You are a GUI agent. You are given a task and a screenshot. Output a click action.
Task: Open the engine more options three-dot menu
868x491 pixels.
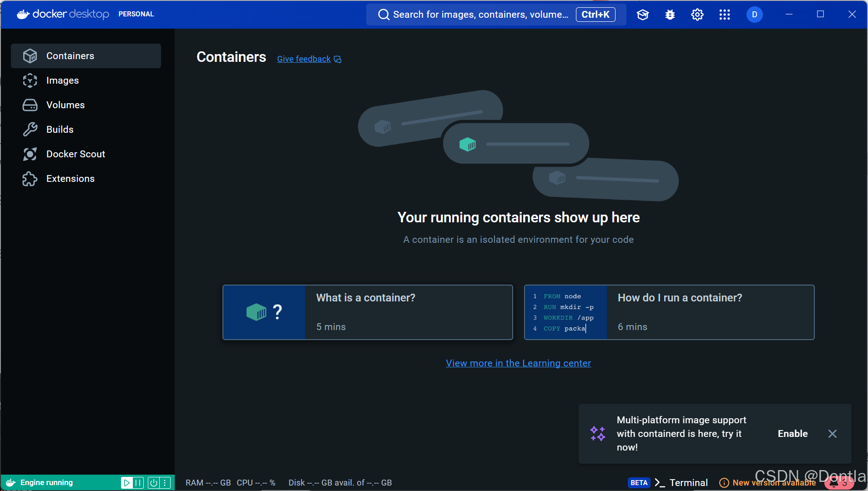point(165,483)
